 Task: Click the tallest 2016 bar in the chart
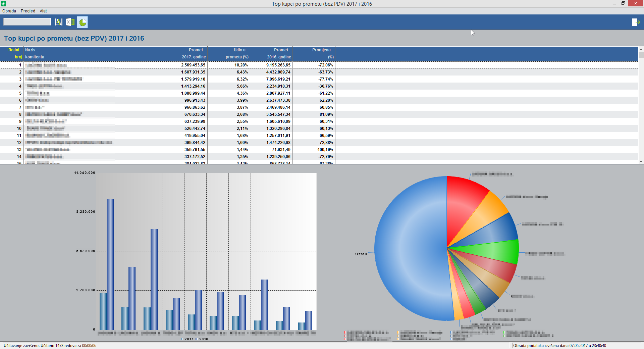pyautogui.click(x=110, y=264)
